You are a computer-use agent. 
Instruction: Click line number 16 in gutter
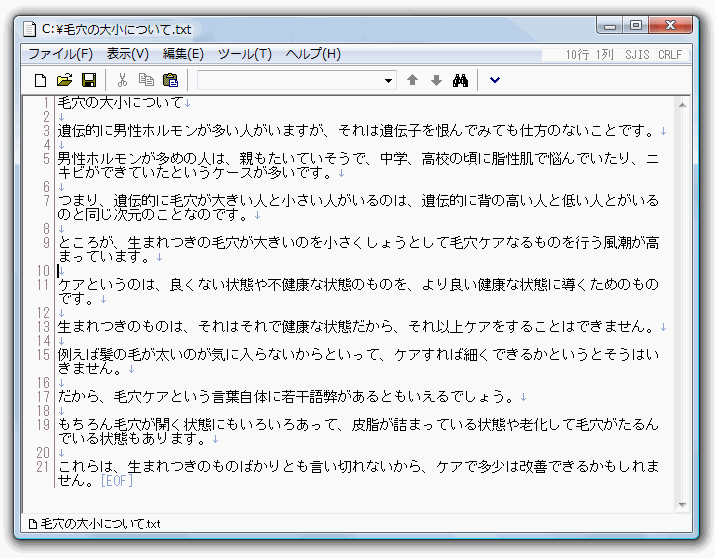point(43,382)
